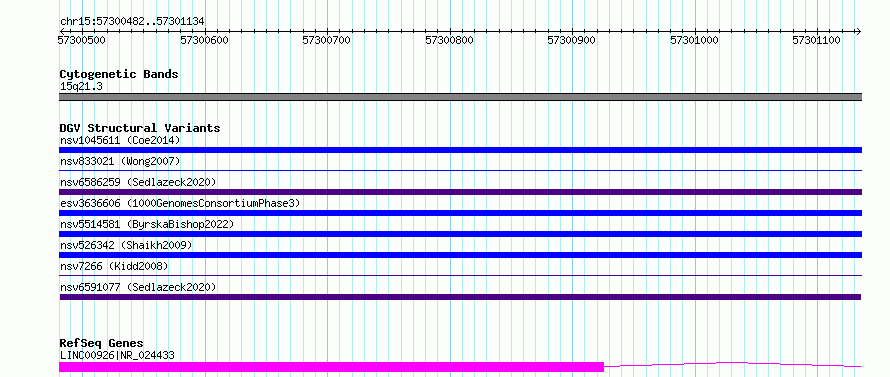
Task: Select the DGV Structural Variants track title
Action: point(140,128)
